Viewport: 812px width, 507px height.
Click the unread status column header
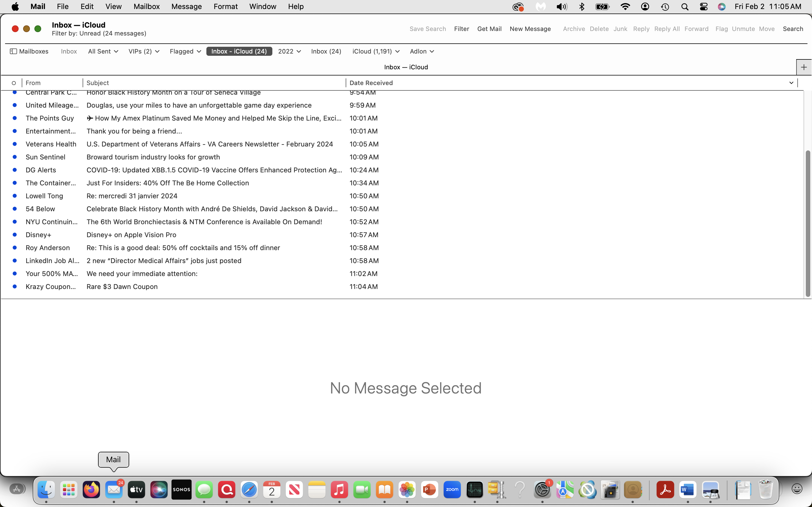pos(14,83)
